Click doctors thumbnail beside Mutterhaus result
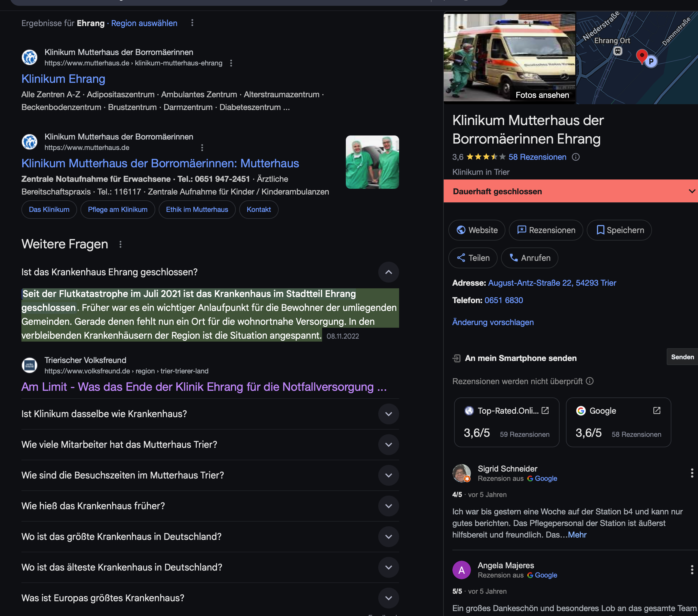The image size is (698, 616). pyautogui.click(x=372, y=162)
